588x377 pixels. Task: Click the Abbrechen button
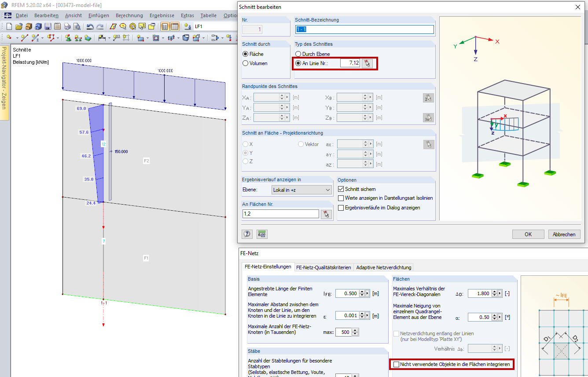click(564, 234)
